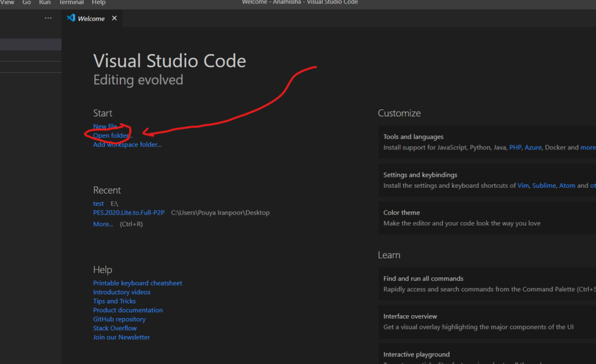Select Add workspace folder link
The width and height of the screenshot is (596, 364).
tap(127, 145)
